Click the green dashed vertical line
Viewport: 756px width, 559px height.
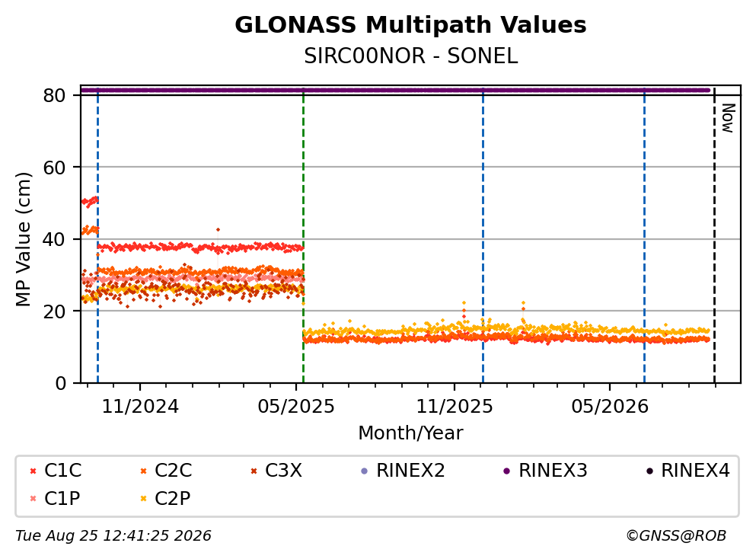pyautogui.click(x=303, y=236)
